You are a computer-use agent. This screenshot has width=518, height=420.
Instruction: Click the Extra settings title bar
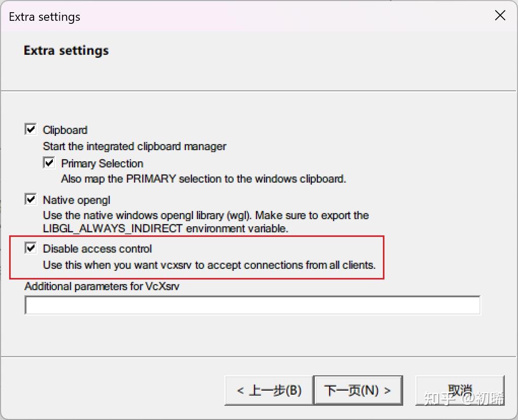coord(44,16)
